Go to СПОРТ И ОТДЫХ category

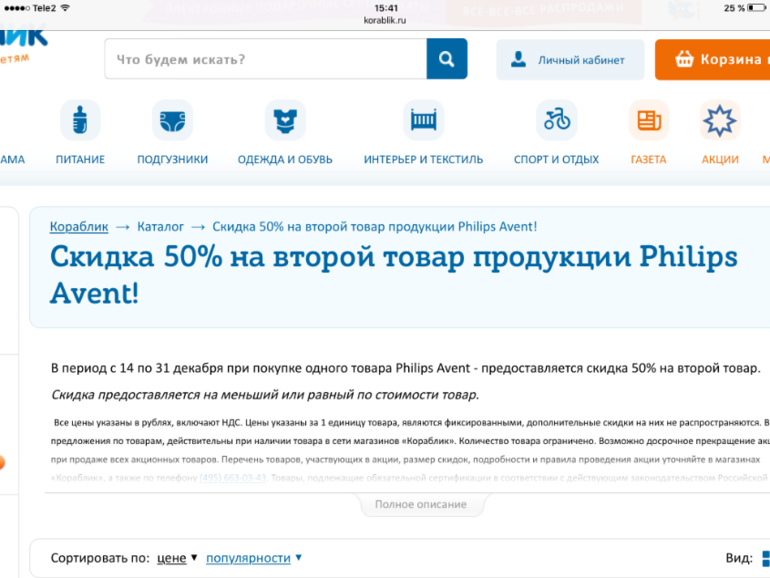pyautogui.click(x=556, y=160)
